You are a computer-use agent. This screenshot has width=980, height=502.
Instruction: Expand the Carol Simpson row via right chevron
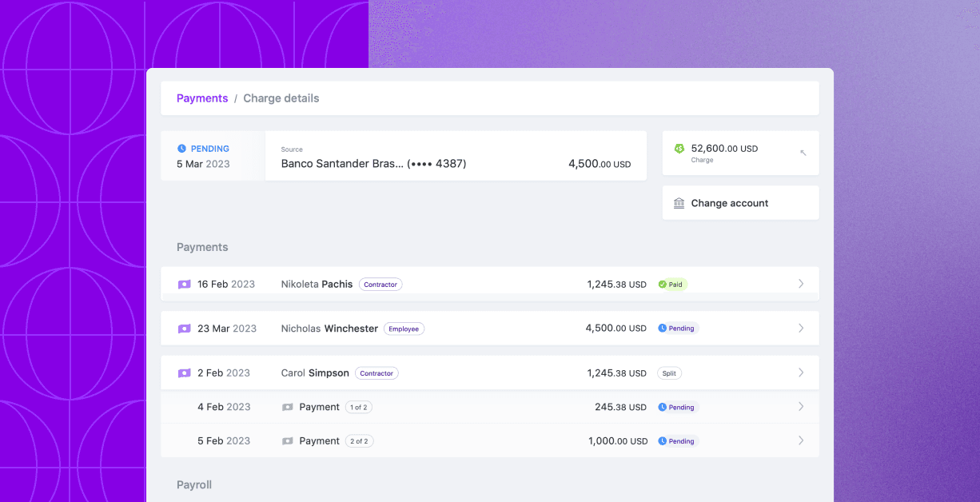click(801, 373)
